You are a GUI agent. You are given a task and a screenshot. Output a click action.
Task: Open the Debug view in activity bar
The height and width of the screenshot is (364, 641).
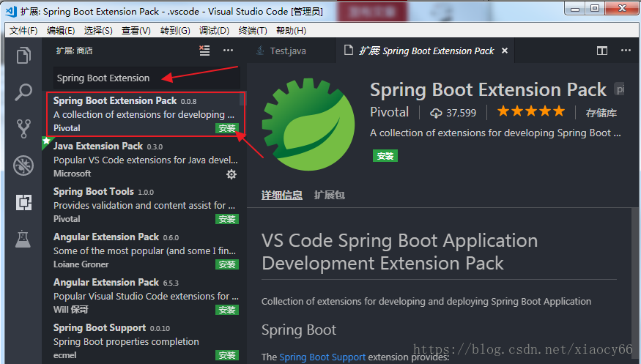tap(23, 166)
